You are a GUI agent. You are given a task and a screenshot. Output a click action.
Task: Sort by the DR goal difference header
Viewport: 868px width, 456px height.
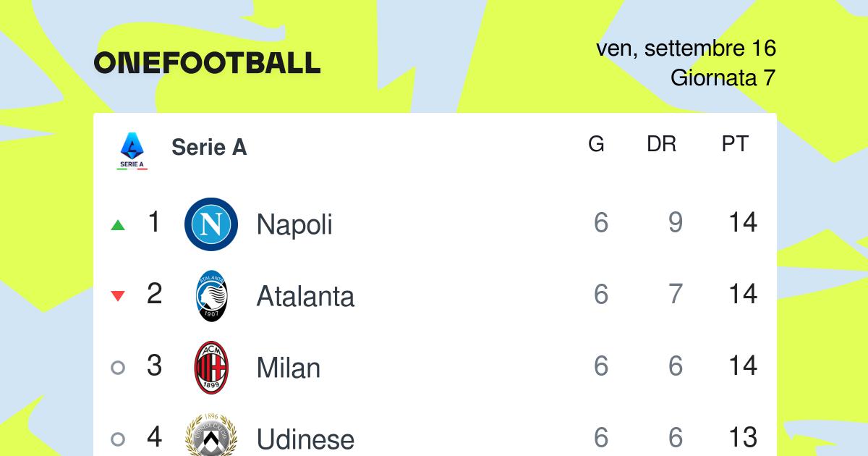(661, 144)
